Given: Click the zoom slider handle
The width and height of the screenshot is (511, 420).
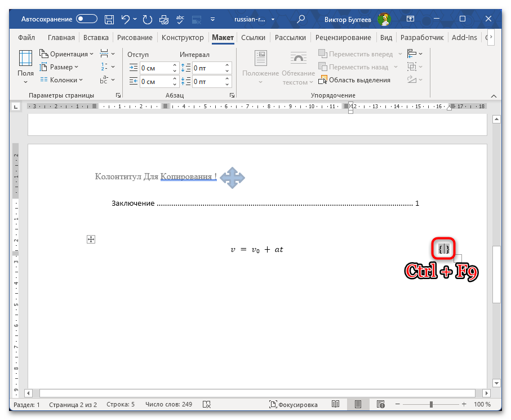Looking at the screenshot, I should pyautogui.click(x=431, y=404).
